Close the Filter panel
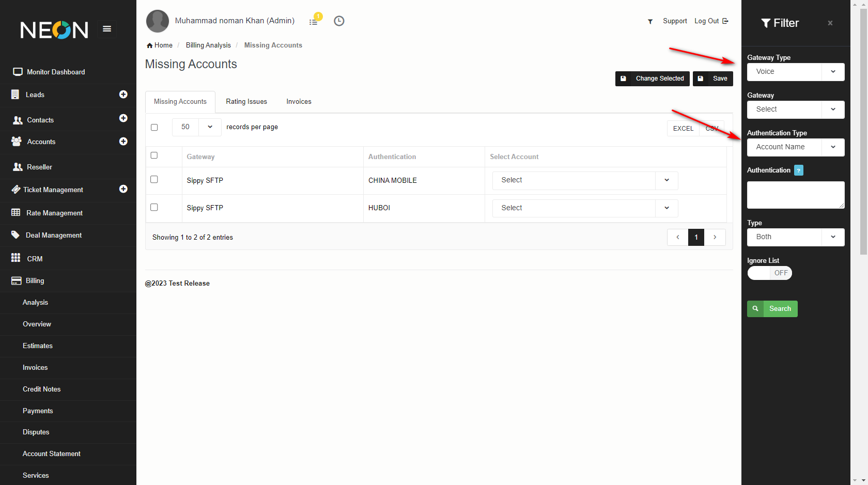The image size is (868, 485). [x=830, y=23]
